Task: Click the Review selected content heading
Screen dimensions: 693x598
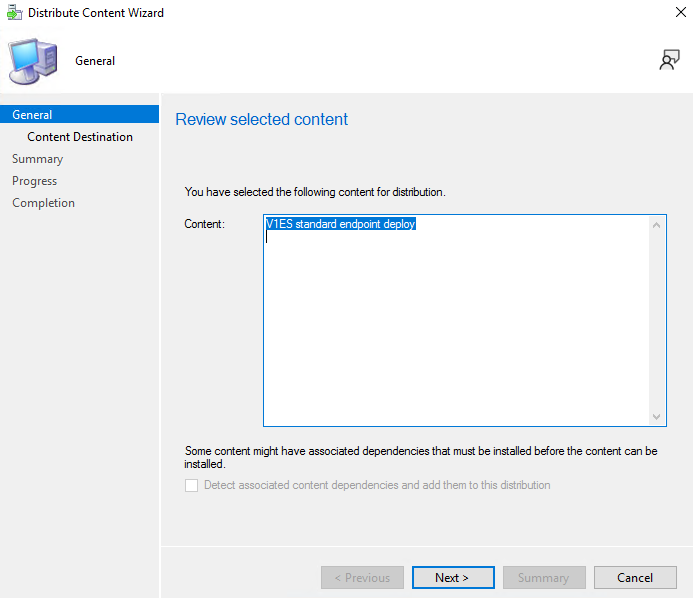Action: click(261, 119)
